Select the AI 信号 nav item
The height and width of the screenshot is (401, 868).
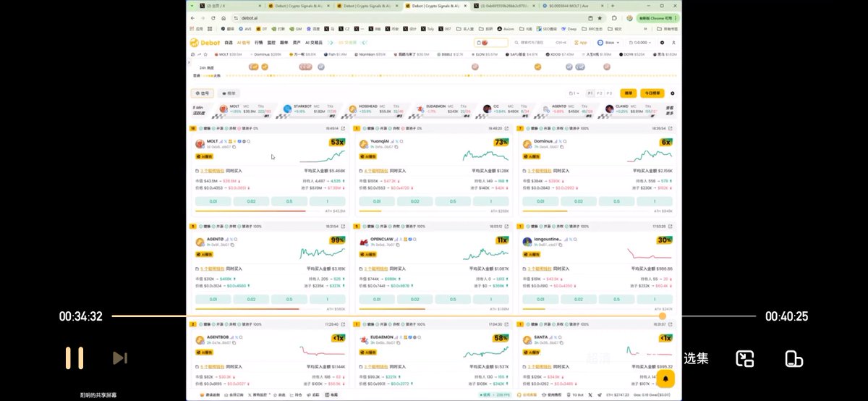click(x=244, y=43)
